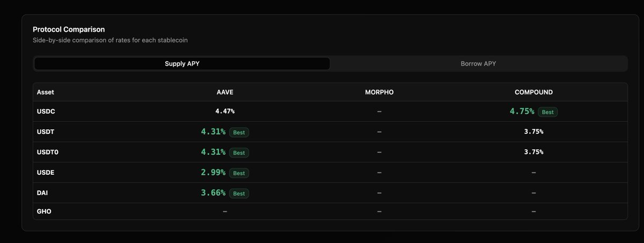Switch to the Supply APY tab
Image resolution: width=644 pixels, height=243 pixels.
pos(182,63)
